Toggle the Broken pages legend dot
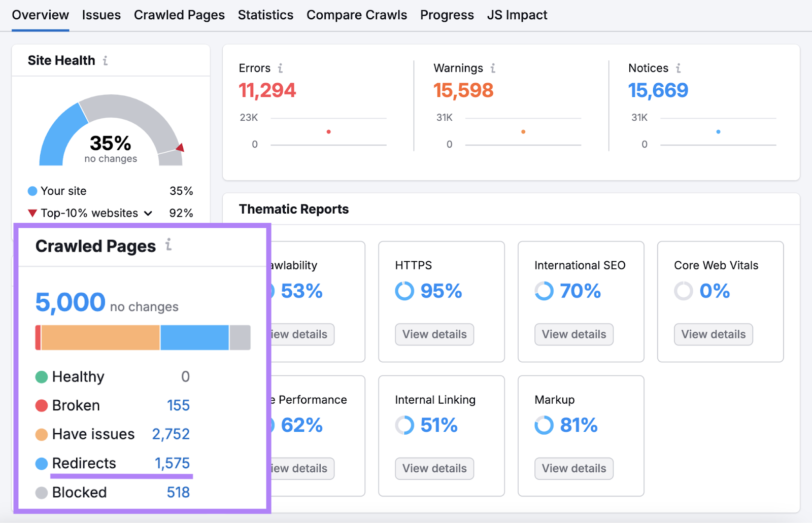The height and width of the screenshot is (523, 812). point(41,405)
